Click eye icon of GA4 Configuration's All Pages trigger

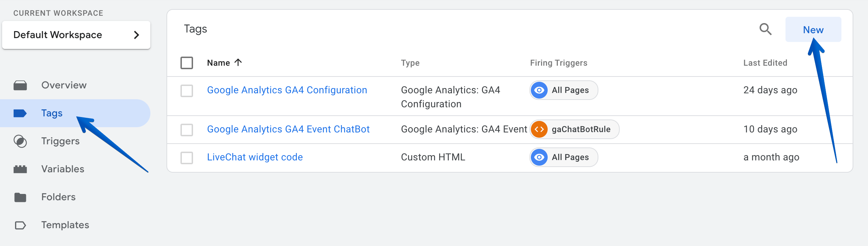[x=539, y=90]
